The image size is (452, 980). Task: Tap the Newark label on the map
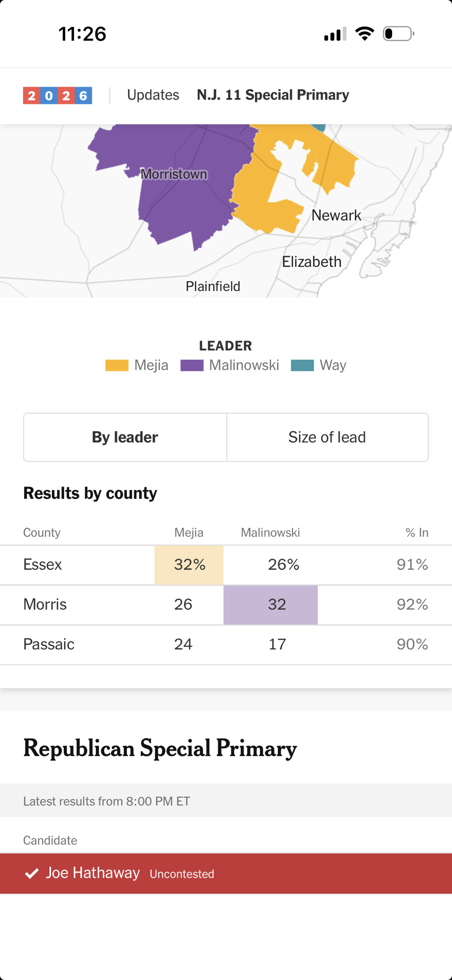(x=336, y=215)
